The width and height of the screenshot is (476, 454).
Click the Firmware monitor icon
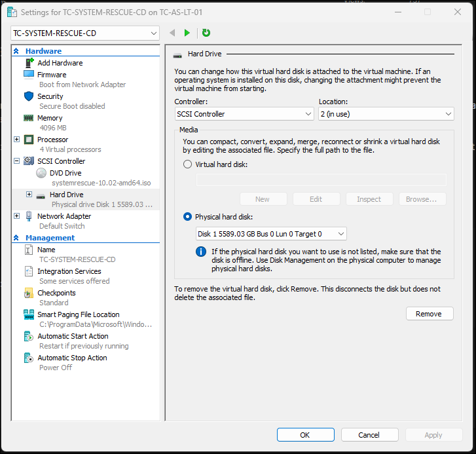click(29, 75)
